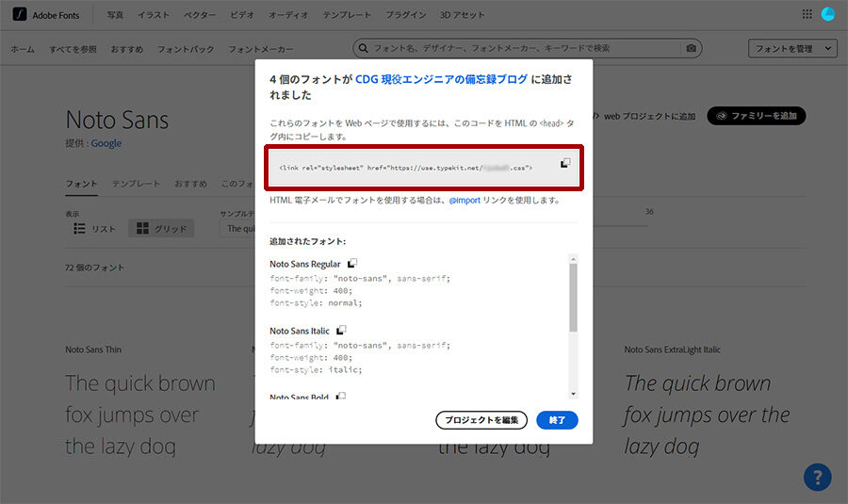Image resolution: width=848 pixels, height=504 pixels.
Task: Switch to グリッド grid view
Action: [161, 228]
